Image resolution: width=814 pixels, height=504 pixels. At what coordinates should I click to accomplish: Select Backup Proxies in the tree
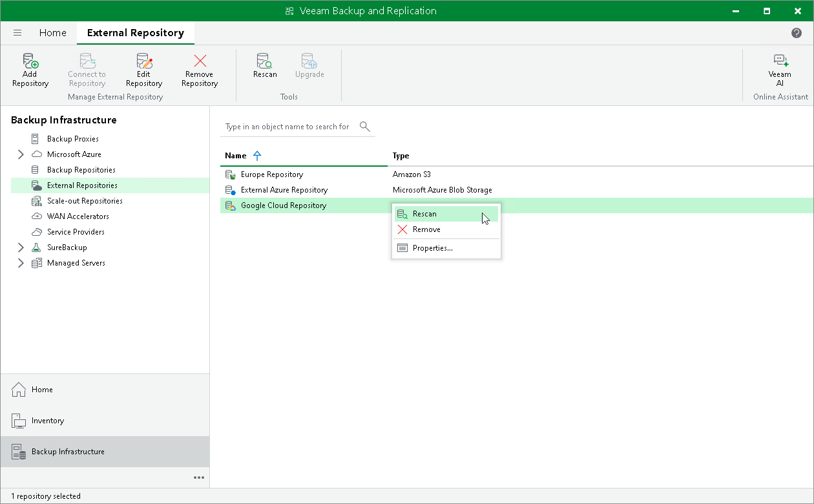click(x=73, y=139)
